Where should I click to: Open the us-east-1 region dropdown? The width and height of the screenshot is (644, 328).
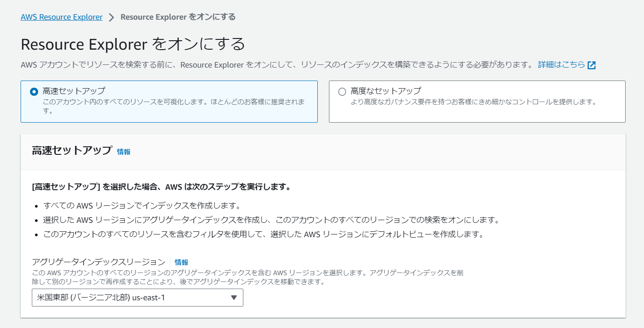[138, 298]
